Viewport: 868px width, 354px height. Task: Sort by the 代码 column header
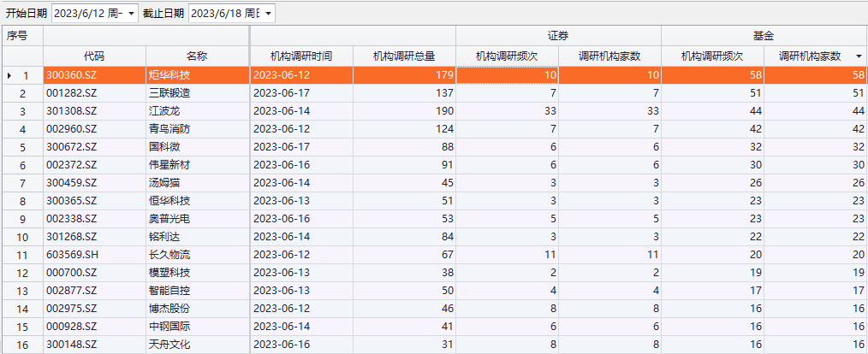click(94, 56)
